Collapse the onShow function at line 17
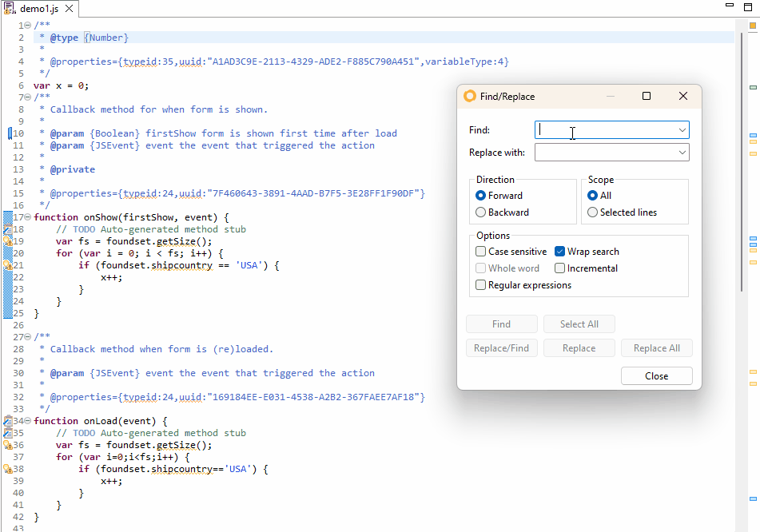The height and width of the screenshot is (532, 760). [28, 217]
